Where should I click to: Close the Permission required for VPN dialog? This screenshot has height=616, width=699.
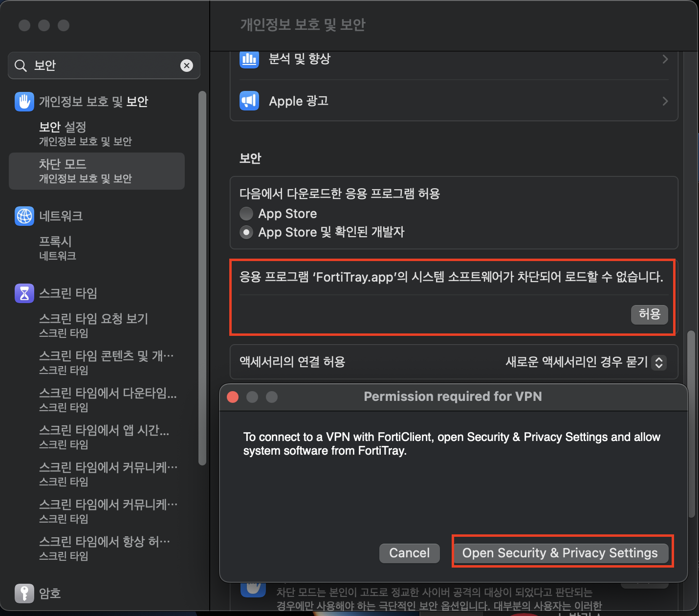click(x=233, y=397)
